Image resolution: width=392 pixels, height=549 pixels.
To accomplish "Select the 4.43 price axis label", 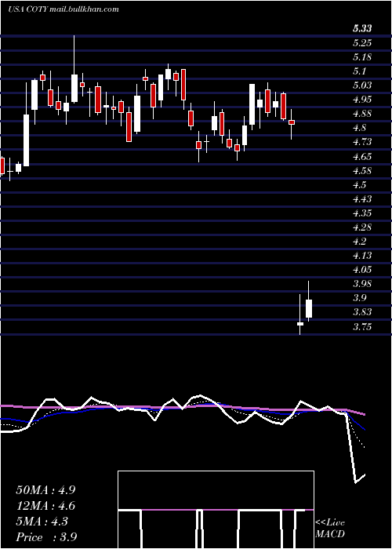I will 362,199.
